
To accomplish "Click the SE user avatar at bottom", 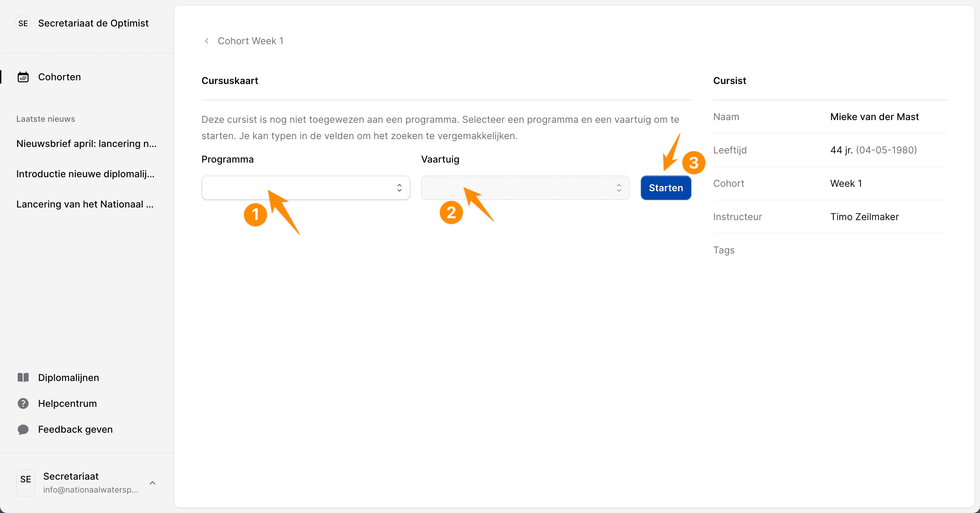I will pos(26,483).
